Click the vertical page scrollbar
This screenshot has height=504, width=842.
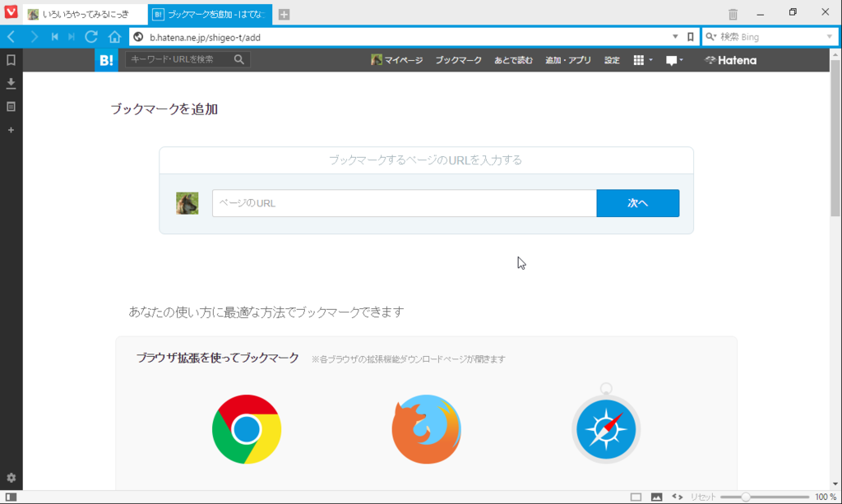[835, 138]
